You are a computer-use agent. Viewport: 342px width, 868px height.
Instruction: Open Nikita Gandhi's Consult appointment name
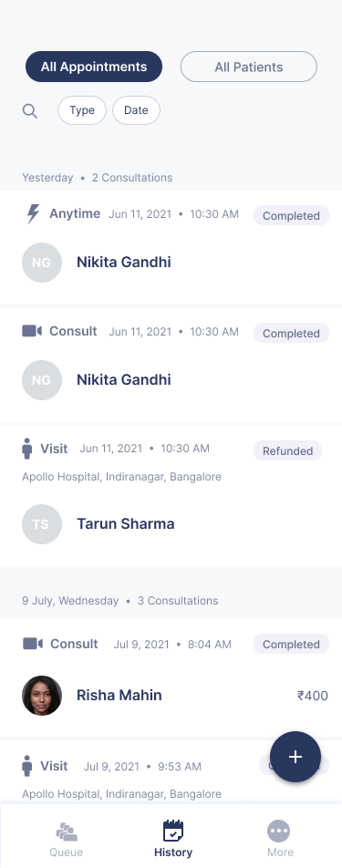pyautogui.click(x=123, y=379)
